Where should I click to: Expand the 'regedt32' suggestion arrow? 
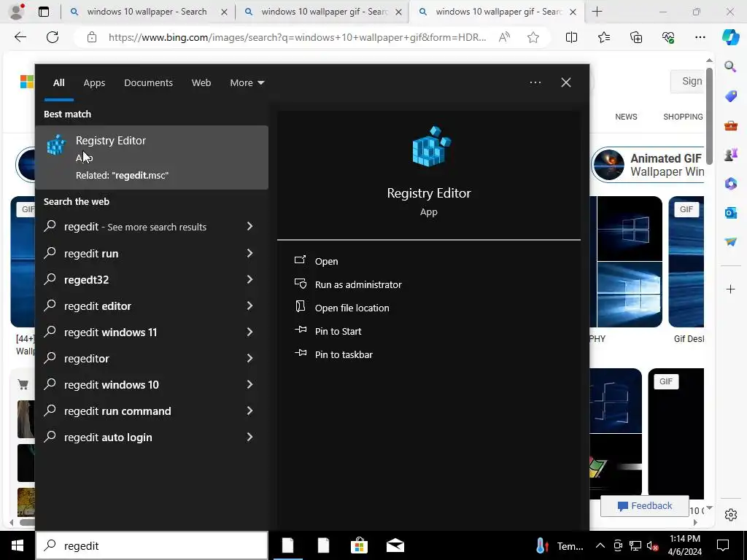[x=249, y=279]
